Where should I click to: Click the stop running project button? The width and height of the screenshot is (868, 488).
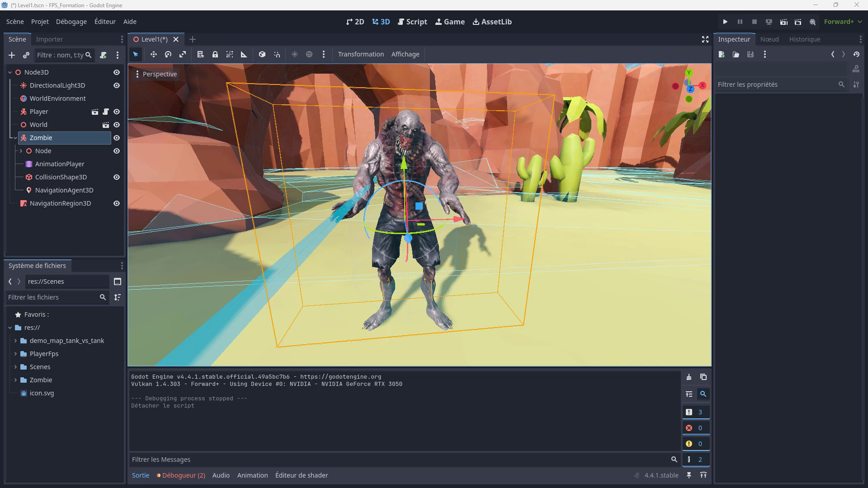(x=754, y=22)
